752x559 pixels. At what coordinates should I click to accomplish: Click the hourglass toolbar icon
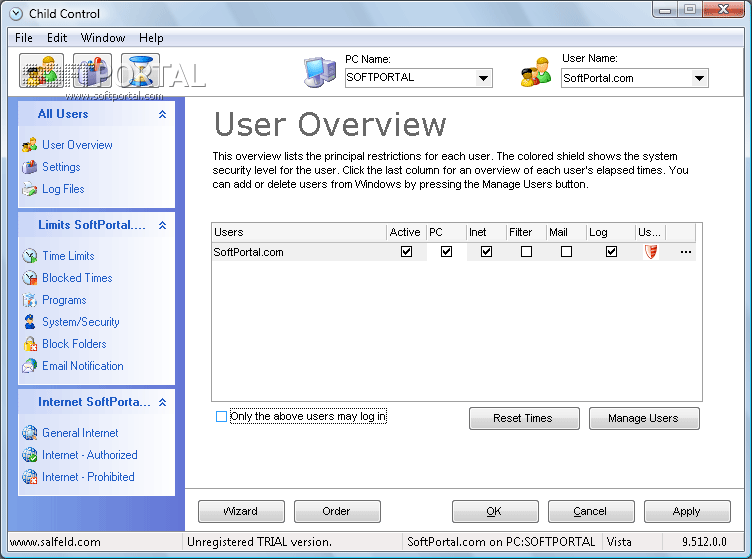pyautogui.click(x=140, y=70)
